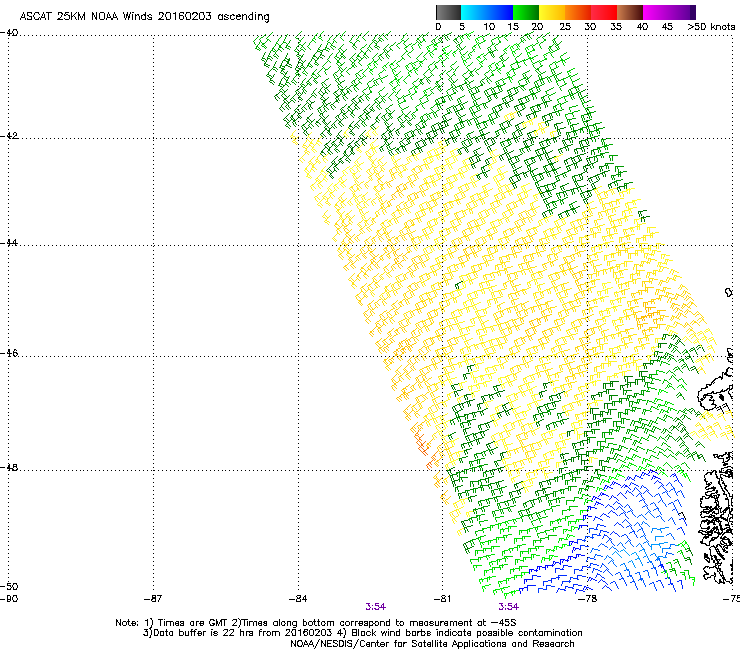Click the '45' color bar legend label
This screenshot has height=650, width=740.
click(667, 27)
